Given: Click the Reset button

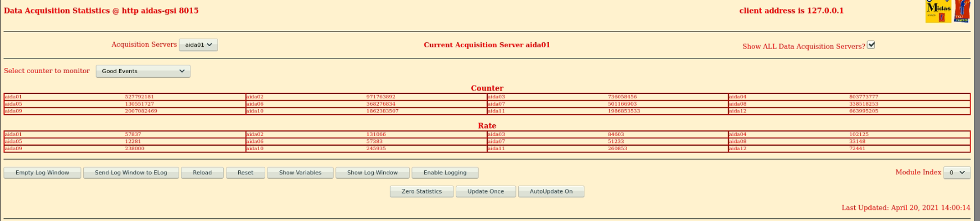Looking at the screenshot, I should (x=246, y=173).
